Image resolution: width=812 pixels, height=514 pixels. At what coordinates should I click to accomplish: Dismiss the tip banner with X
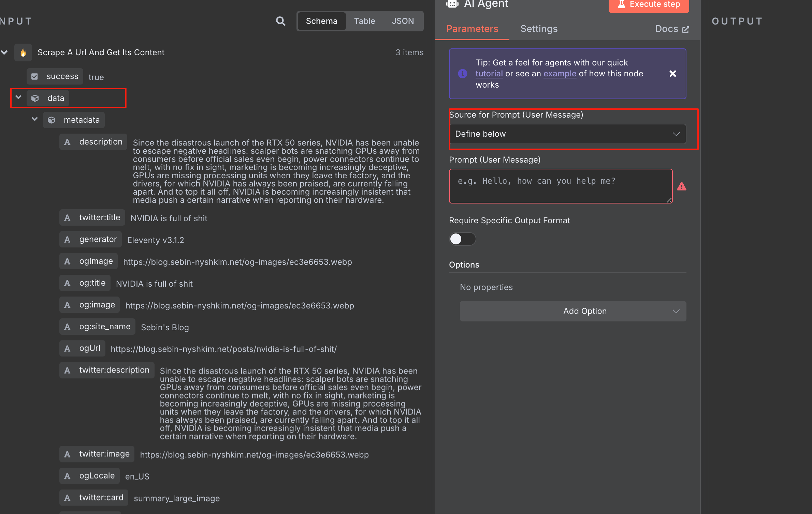click(672, 74)
